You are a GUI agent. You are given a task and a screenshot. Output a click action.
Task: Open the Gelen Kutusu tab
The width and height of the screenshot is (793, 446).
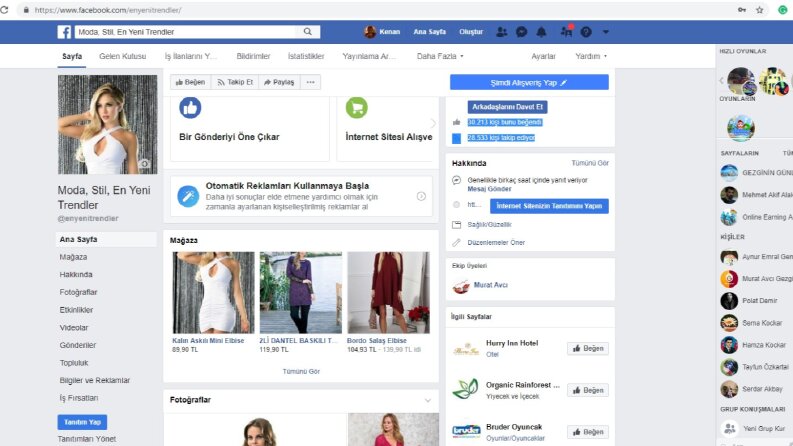tap(122, 56)
